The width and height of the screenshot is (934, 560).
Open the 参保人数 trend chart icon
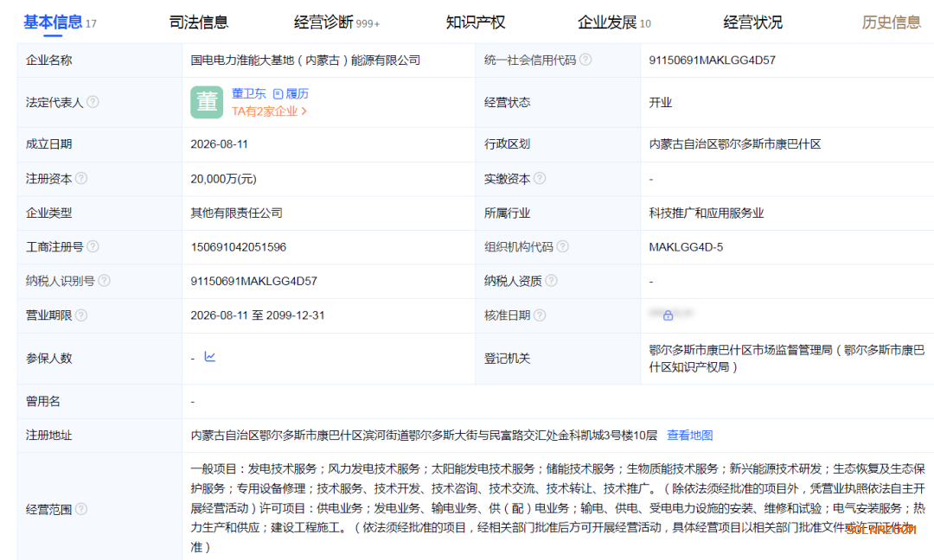click(x=209, y=356)
